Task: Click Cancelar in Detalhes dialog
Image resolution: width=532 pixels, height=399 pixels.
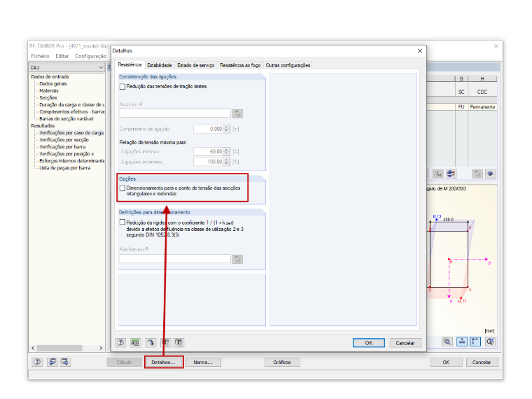Action: 405,343
